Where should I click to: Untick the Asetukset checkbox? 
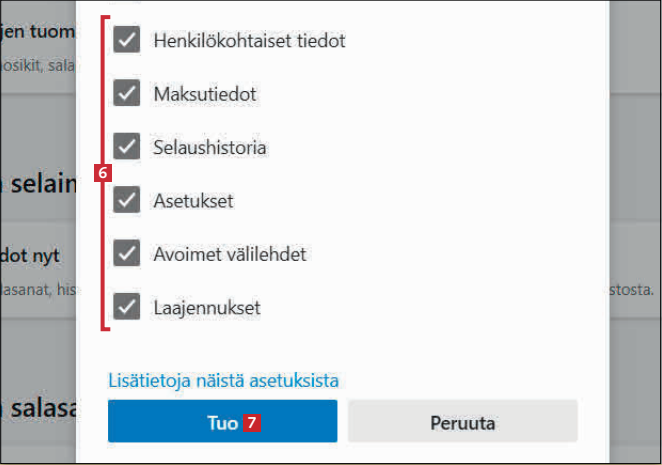pyautogui.click(x=127, y=200)
